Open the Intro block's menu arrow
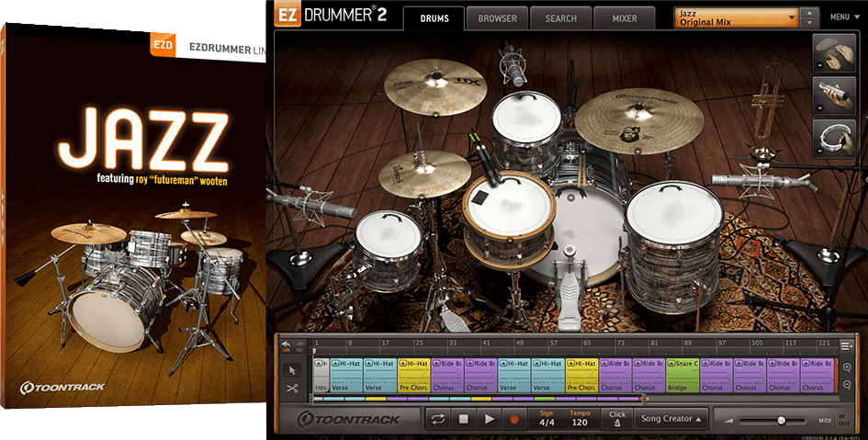The width and height of the screenshot is (868, 440). (x=318, y=363)
